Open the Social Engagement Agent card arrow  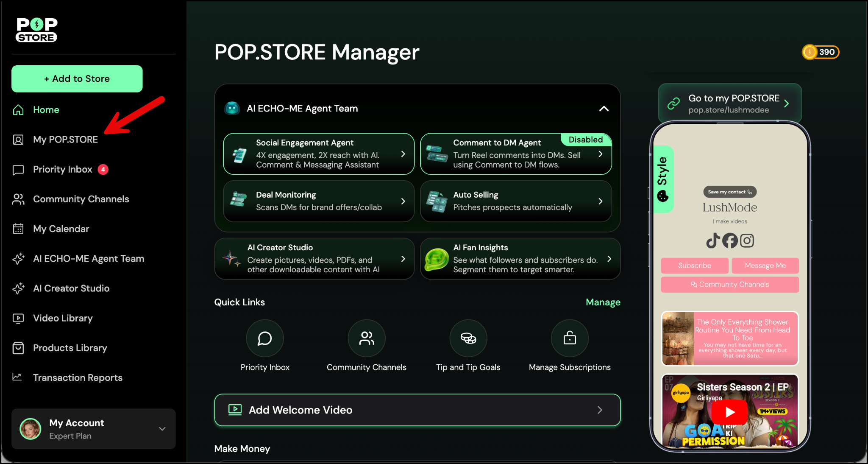click(403, 154)
